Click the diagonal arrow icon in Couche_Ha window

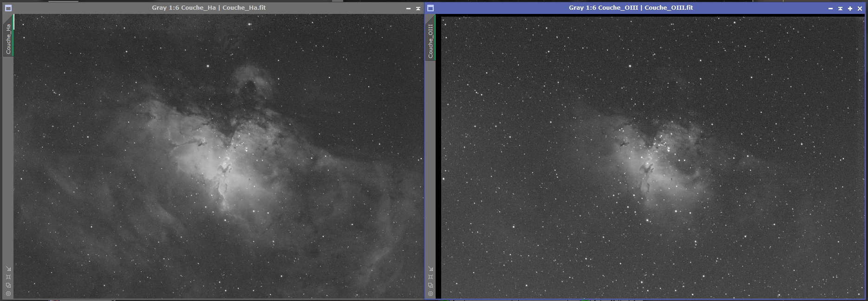click(x=8, y=269)
